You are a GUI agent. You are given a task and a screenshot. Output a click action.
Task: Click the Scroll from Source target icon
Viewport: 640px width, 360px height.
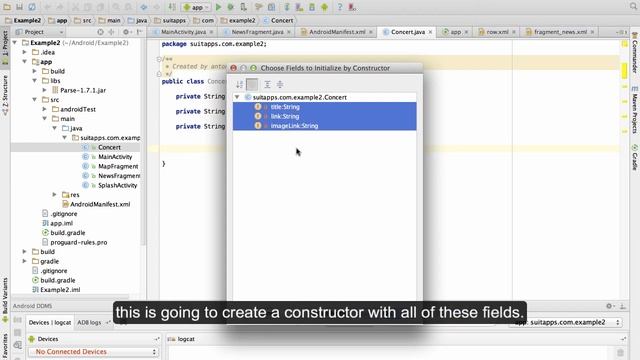tap(100, 32)
